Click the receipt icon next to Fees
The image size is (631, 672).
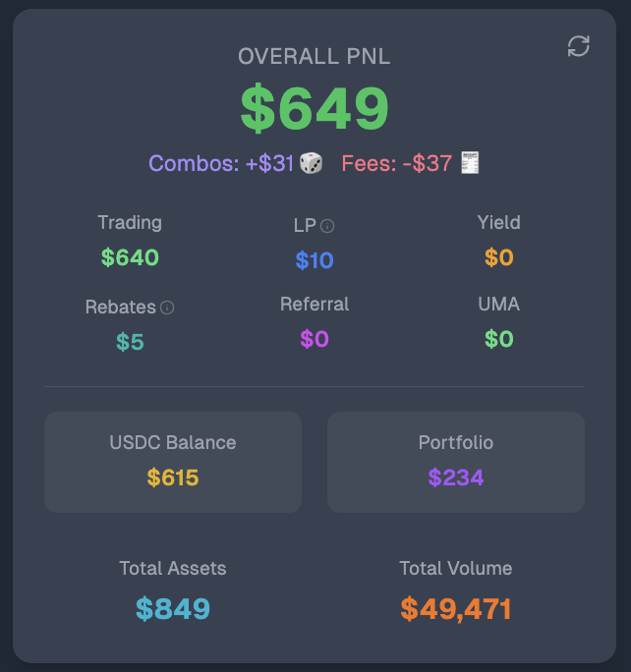(470, 163)
